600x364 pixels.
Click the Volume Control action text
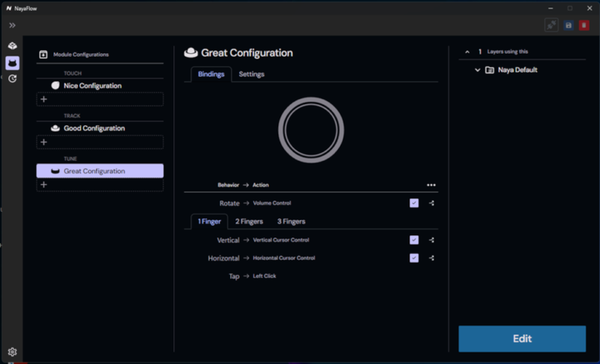(x=272, y=203)
